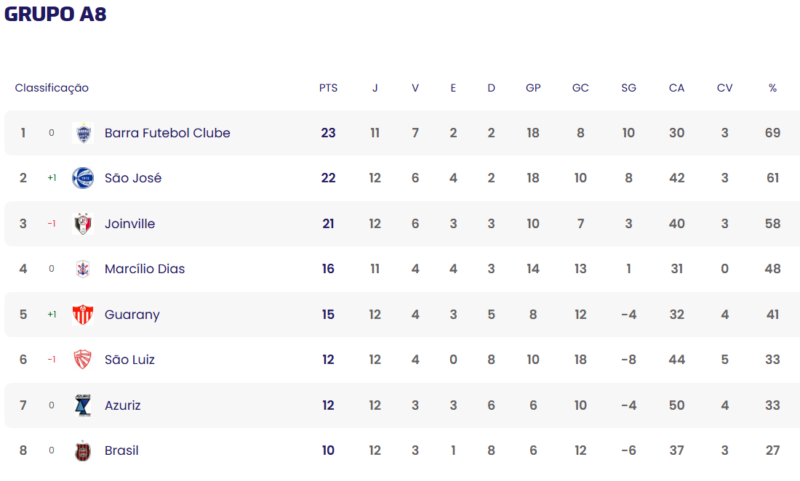Select the Azuriz club logo
800x481 pixels.
point(83,405)
